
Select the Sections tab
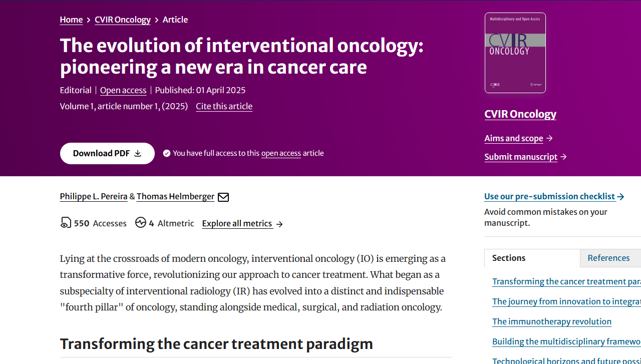pos(532,258)
